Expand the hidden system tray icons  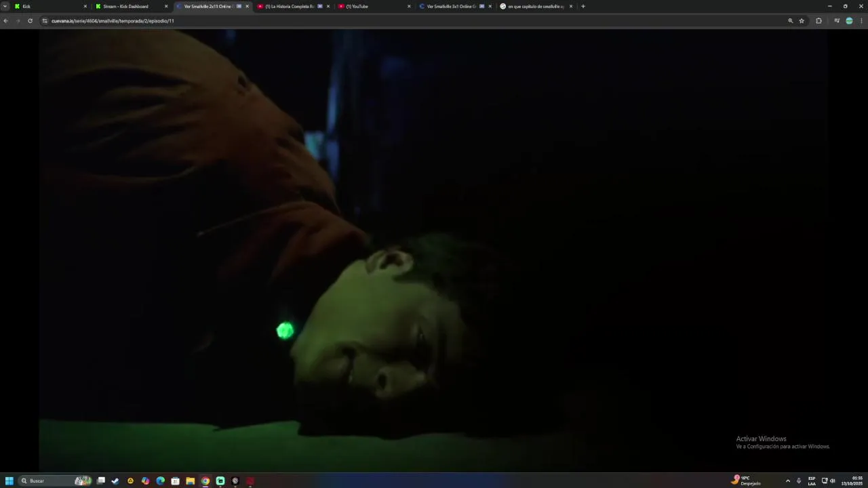pos(787,481)
